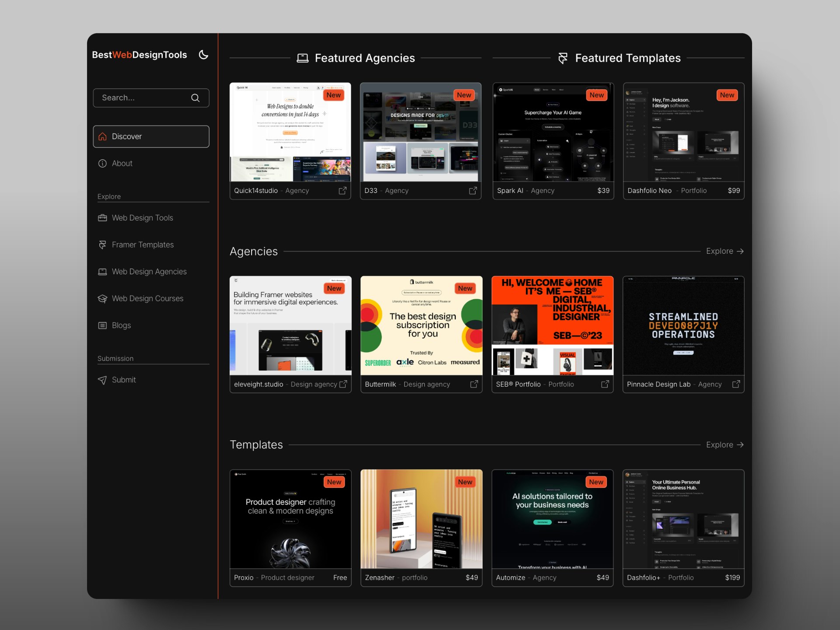Open the Pinnacle Design Lab thumbnail
The width and height of the screenshot is (840, 630).
(x=683, y=325)
